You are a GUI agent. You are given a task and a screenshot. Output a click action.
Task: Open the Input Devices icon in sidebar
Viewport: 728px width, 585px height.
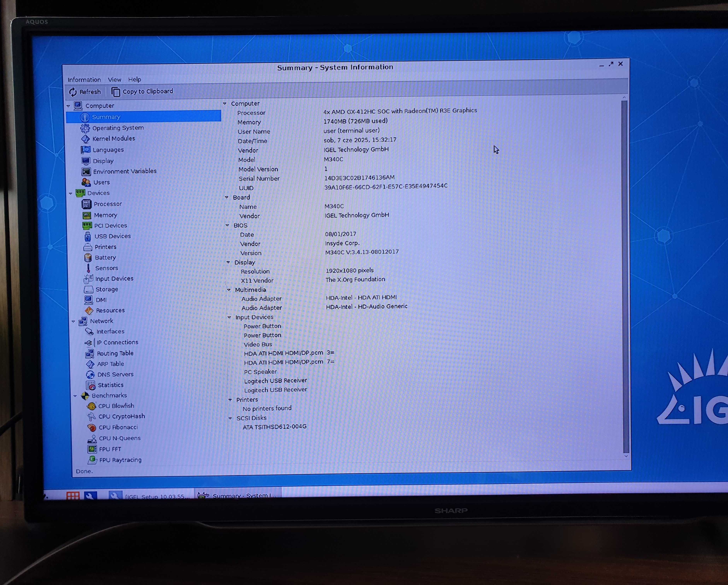[x=88, y=279]
